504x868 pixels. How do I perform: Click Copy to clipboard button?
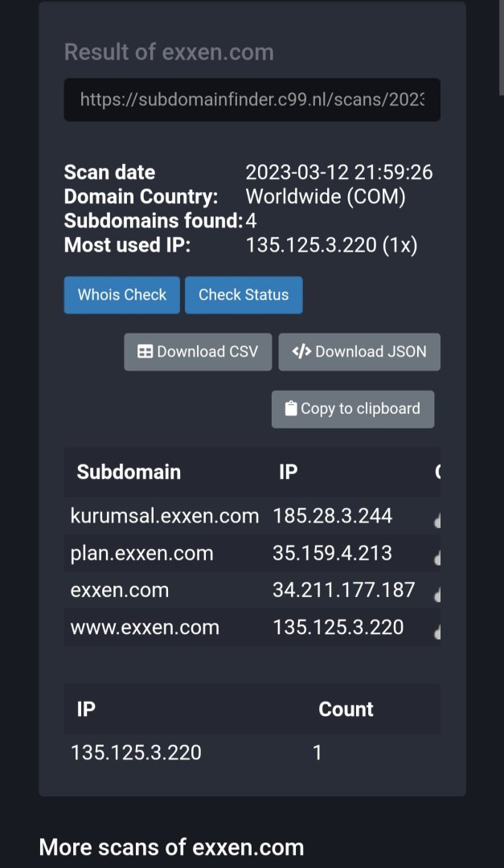coord(353,409)
